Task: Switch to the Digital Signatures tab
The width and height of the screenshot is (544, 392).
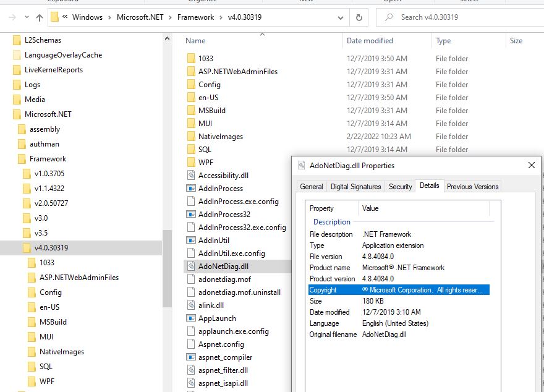Action: tap(356, 187)
